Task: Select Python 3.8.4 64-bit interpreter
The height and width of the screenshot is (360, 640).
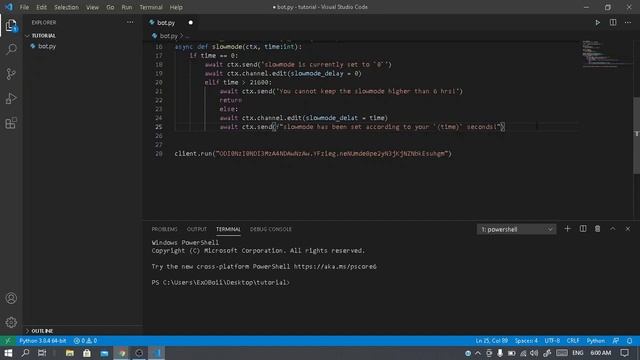Action: tap(42, 340)
